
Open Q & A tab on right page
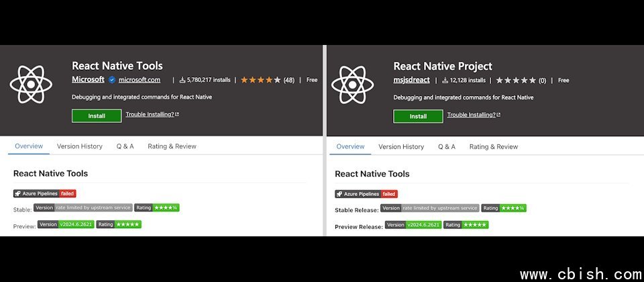[x=447, y=146]
